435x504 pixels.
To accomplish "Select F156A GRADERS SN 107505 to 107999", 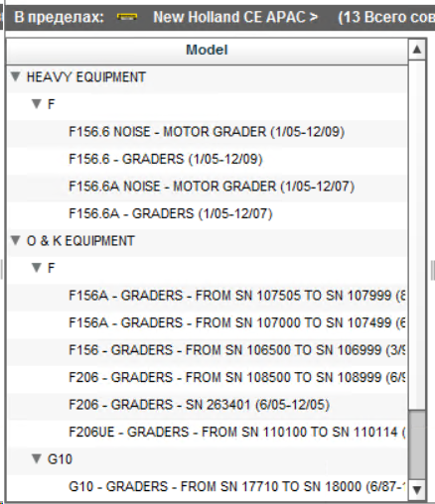I will coord(237,296).
